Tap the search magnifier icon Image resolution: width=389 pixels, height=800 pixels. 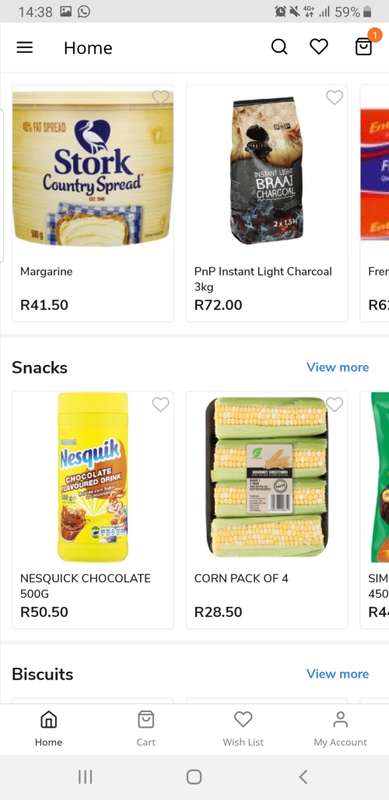(x=279, y=47)
